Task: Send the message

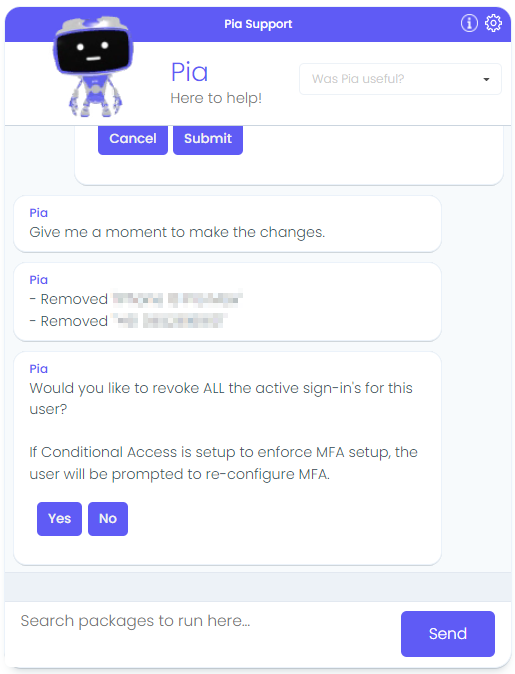Action: (x=448, y=634)
